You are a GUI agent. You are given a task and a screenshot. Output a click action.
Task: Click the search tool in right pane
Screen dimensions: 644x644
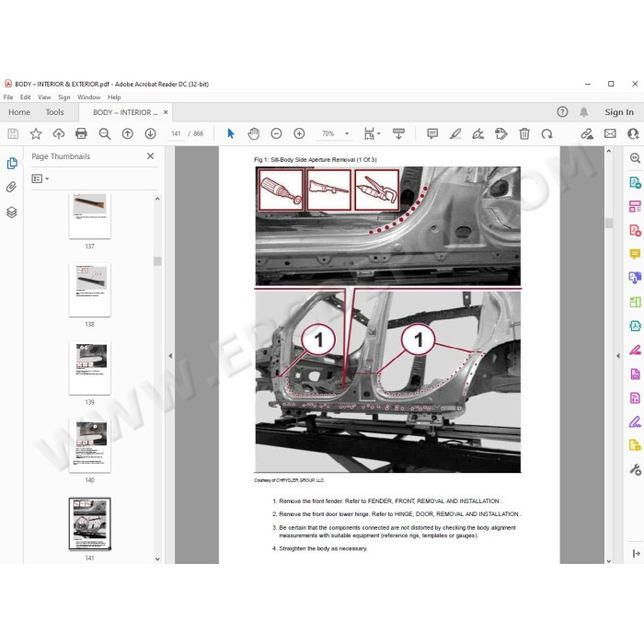635,157
